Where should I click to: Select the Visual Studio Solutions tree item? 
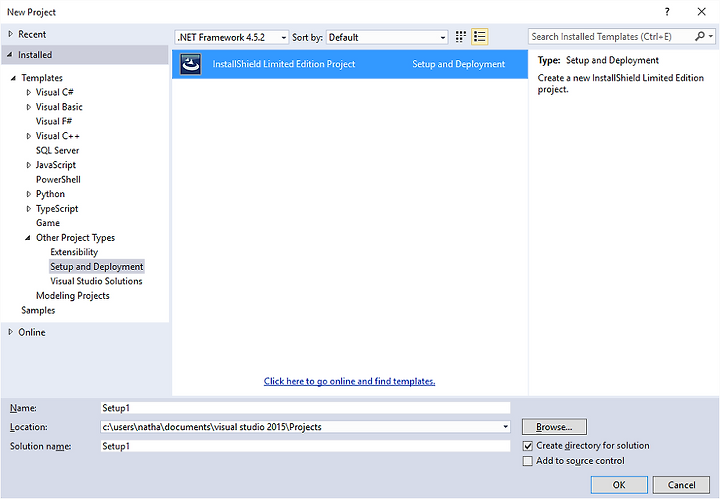[96, 281]
